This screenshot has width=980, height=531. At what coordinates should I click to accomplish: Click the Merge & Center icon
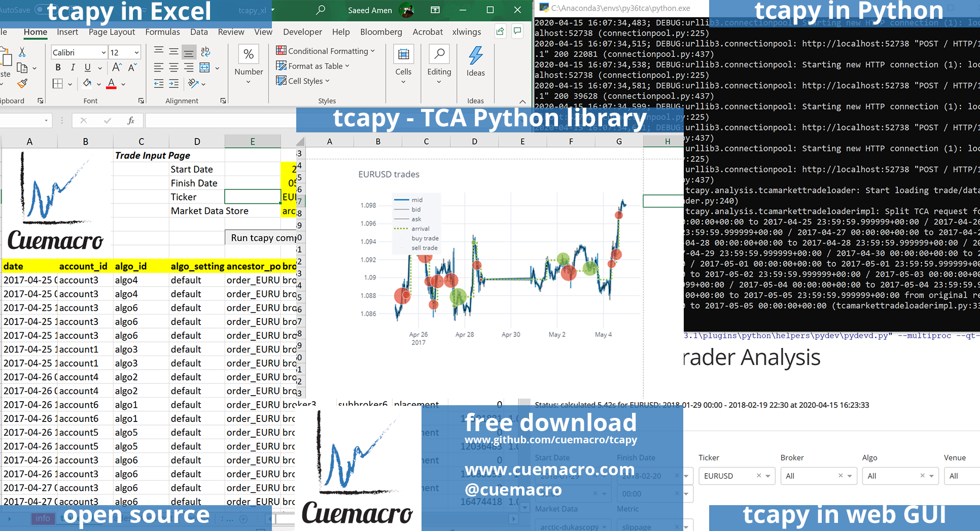point(204,67)
